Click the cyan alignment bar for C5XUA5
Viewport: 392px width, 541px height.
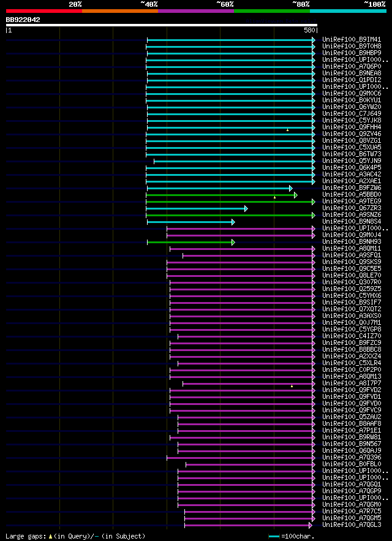[x=230, y=148]
